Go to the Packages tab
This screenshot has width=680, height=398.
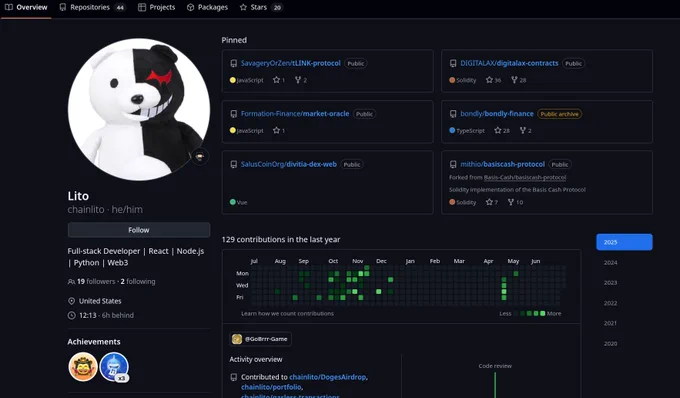tap(207, 7)
